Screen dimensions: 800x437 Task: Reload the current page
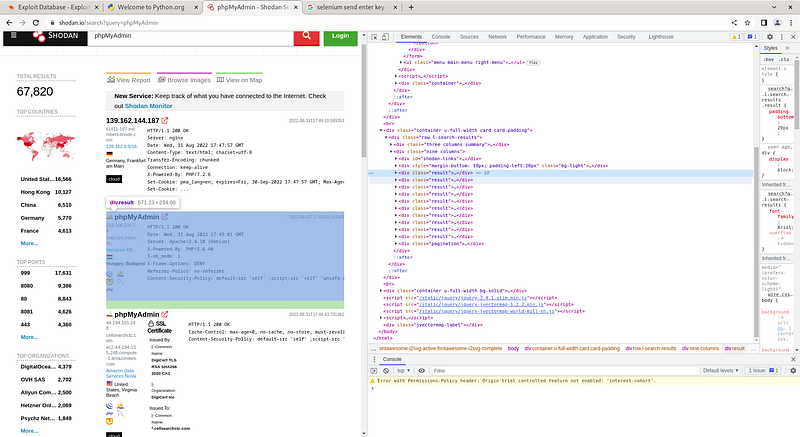click(36, 22)
